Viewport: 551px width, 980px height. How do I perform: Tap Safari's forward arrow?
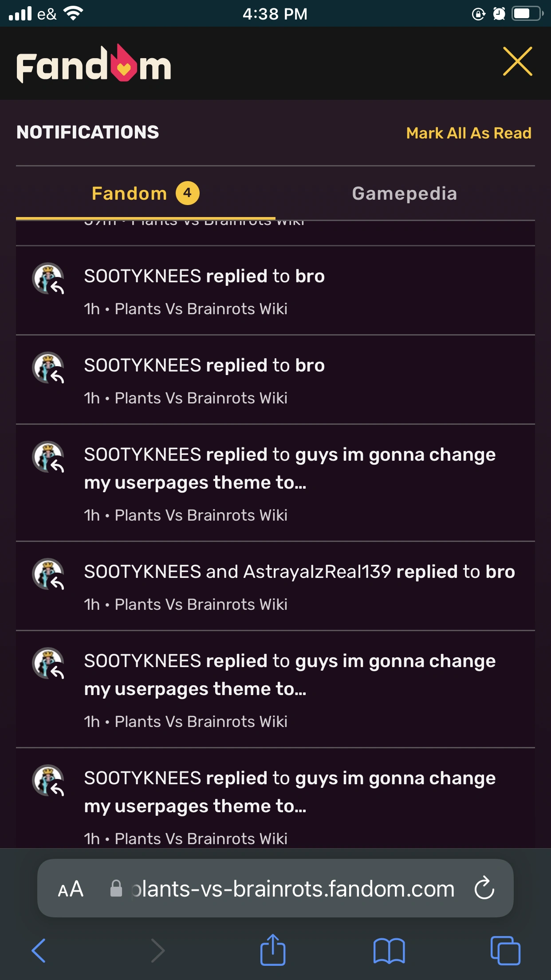click(157, 950)
